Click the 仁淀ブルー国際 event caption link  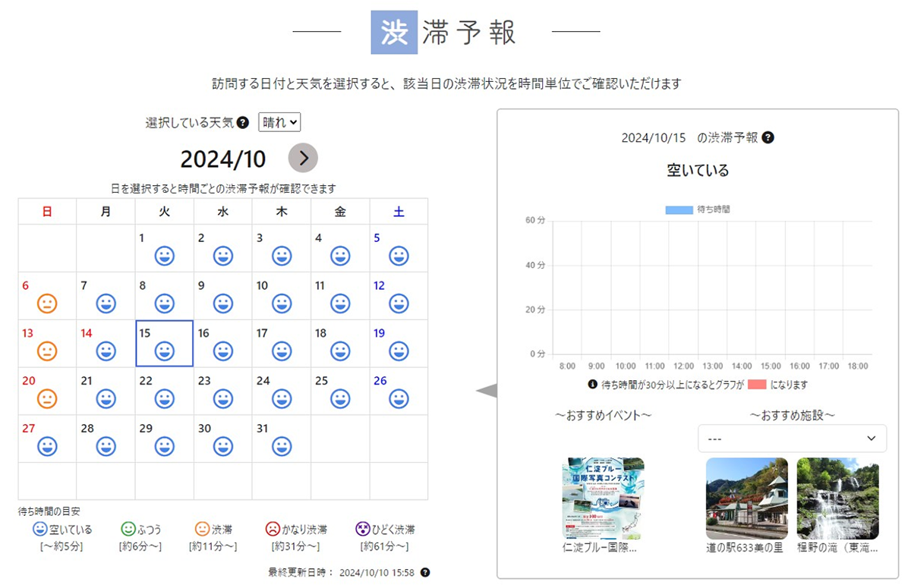[x=599, y=547]
